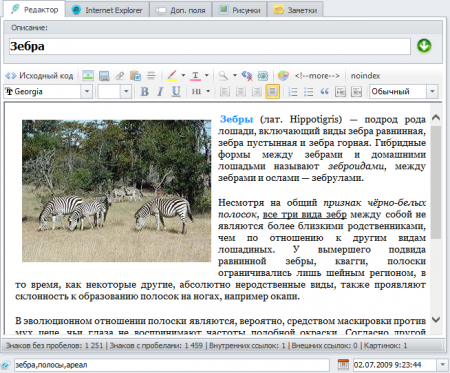The height and width of the screenshot is (373, 450).
Task: Click the 'Знаков без пробелов: 1 251' status
Action: pyautogui.click(x=54, y=346)
